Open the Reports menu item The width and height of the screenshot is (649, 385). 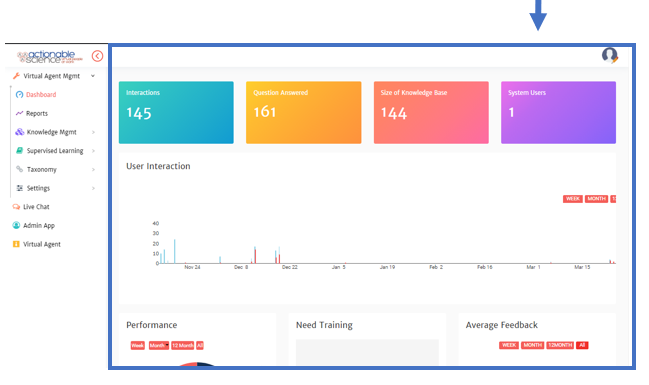(x=36, y=113)
